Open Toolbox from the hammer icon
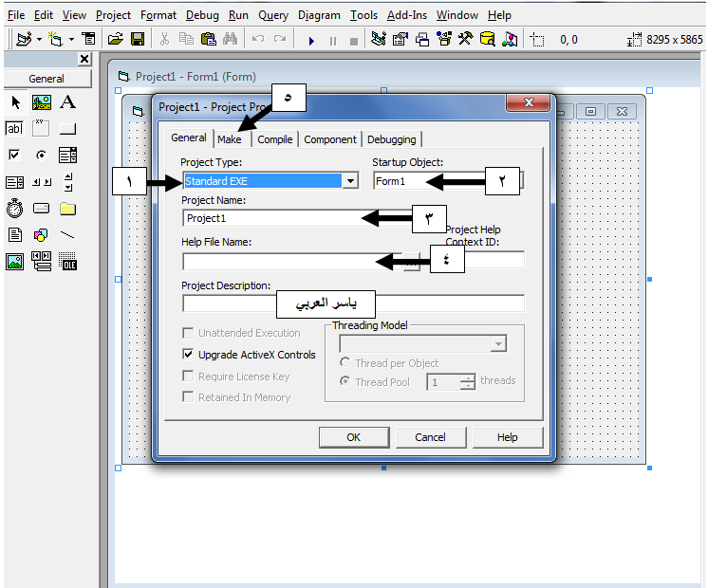Image resolution: width=708 pixels, height=588 pixels. click(466, 39)
